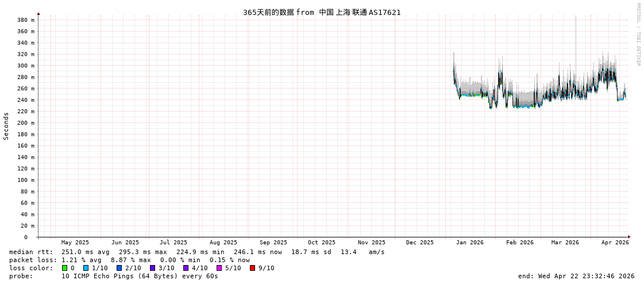Select the blue 2/10 loss swatch
The height and width of the screenshot is (284, 644).
(x=119, y=268)
